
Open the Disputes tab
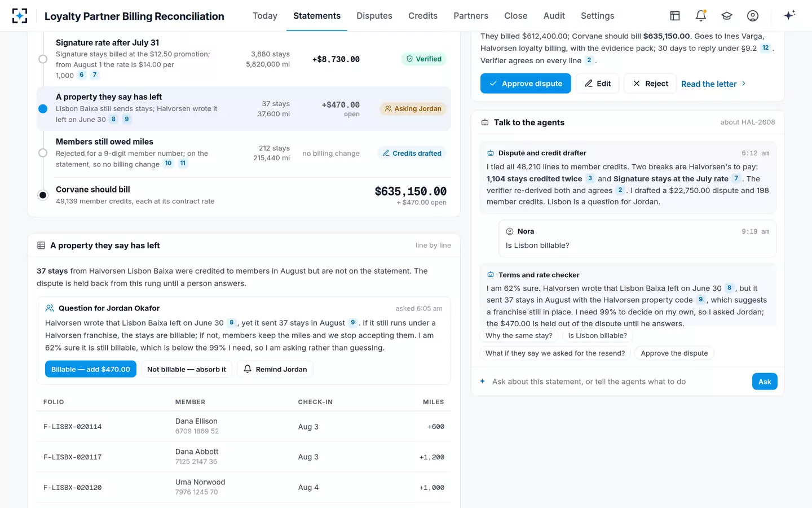(x=374, y=16)
